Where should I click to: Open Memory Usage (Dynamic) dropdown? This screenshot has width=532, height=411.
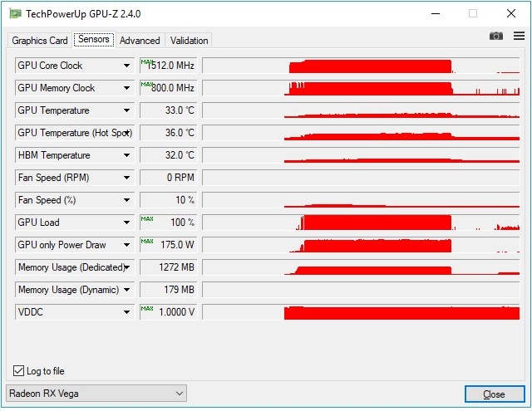click(x=126, y=289)
